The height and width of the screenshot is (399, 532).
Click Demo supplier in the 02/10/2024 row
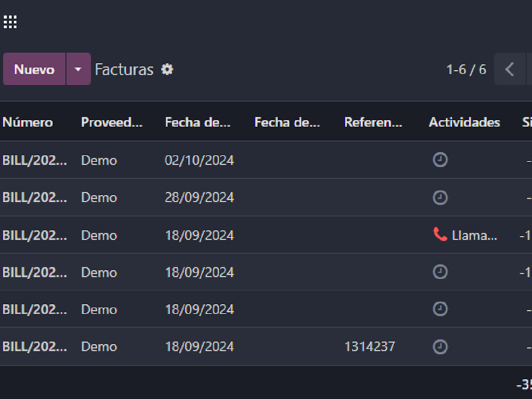coord(99,160)
